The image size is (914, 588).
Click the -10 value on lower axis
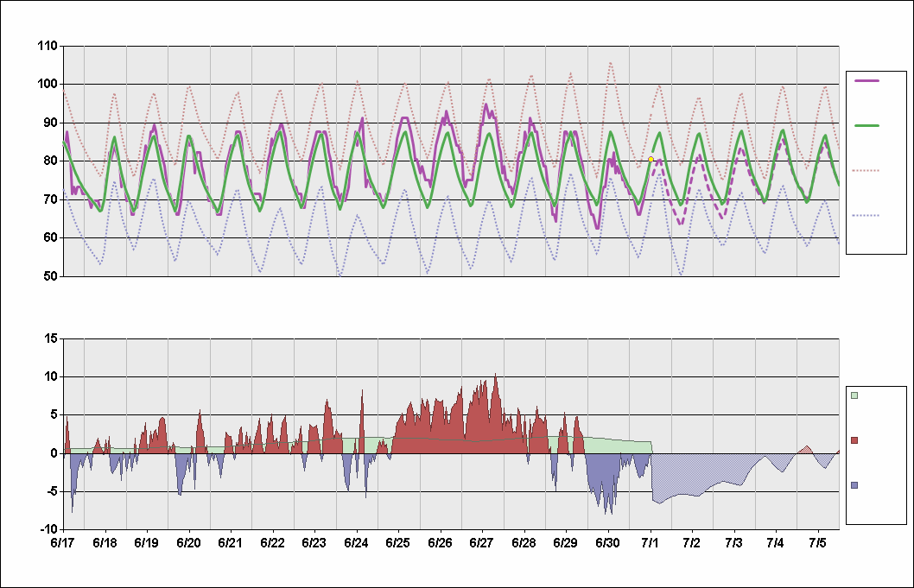49,530
